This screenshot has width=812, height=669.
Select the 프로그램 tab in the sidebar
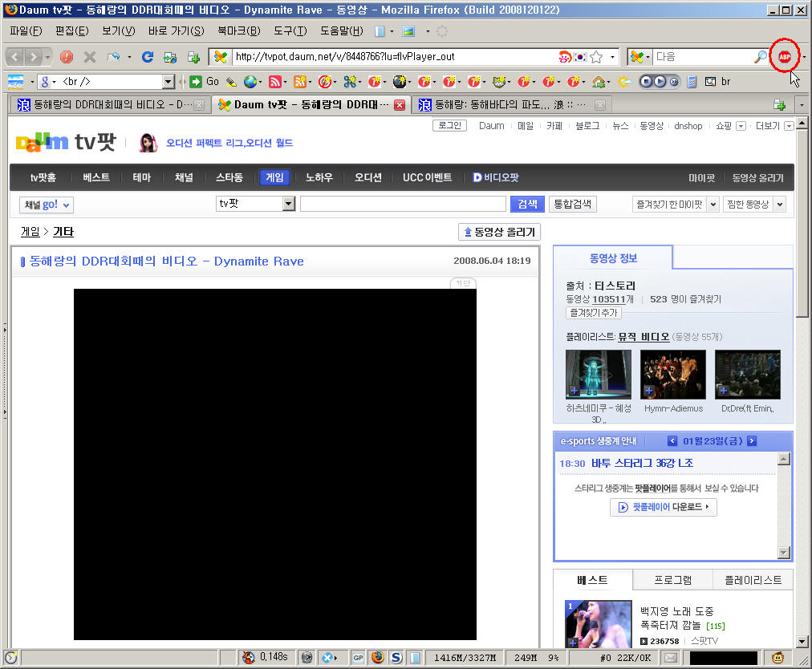(x=672, y=580)
